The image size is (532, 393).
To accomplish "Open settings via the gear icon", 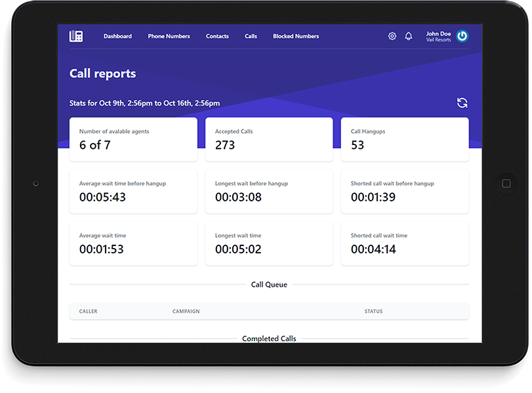I will click(392, 36).
